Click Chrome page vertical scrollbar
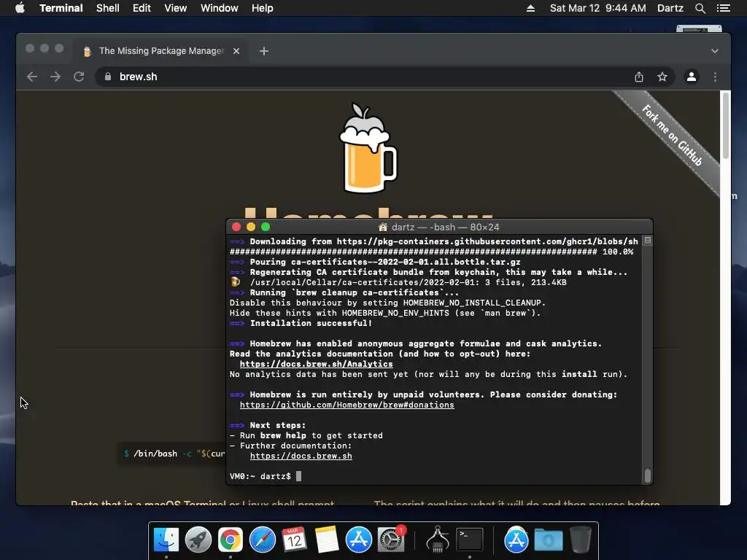 726,125
